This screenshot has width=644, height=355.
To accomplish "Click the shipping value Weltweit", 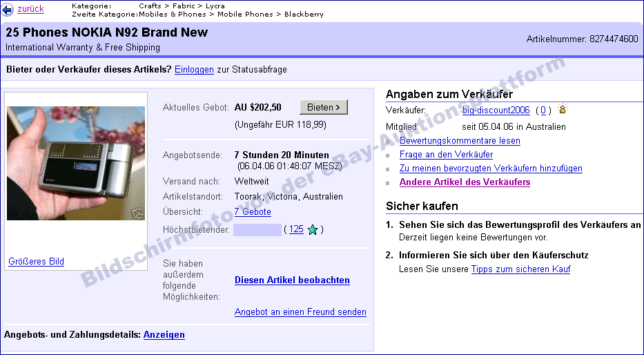I will (x=252, y=181).
